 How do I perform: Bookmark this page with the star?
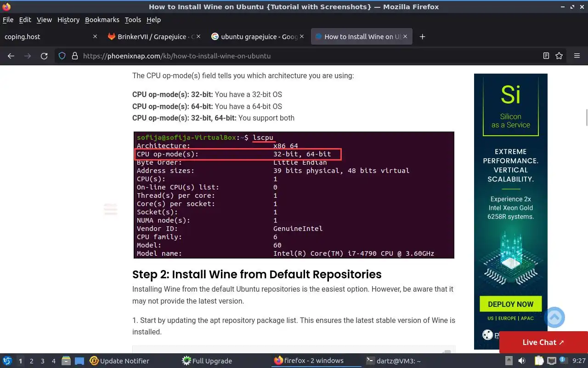click(x=559, y=56)
